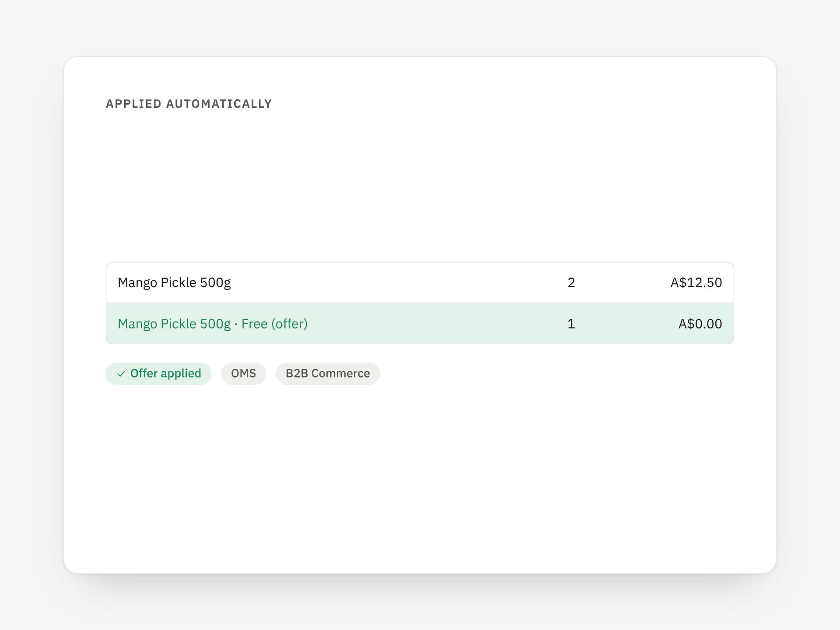Select the A$12.50 price
The image size is (840, 630).
tap(696, 283)
